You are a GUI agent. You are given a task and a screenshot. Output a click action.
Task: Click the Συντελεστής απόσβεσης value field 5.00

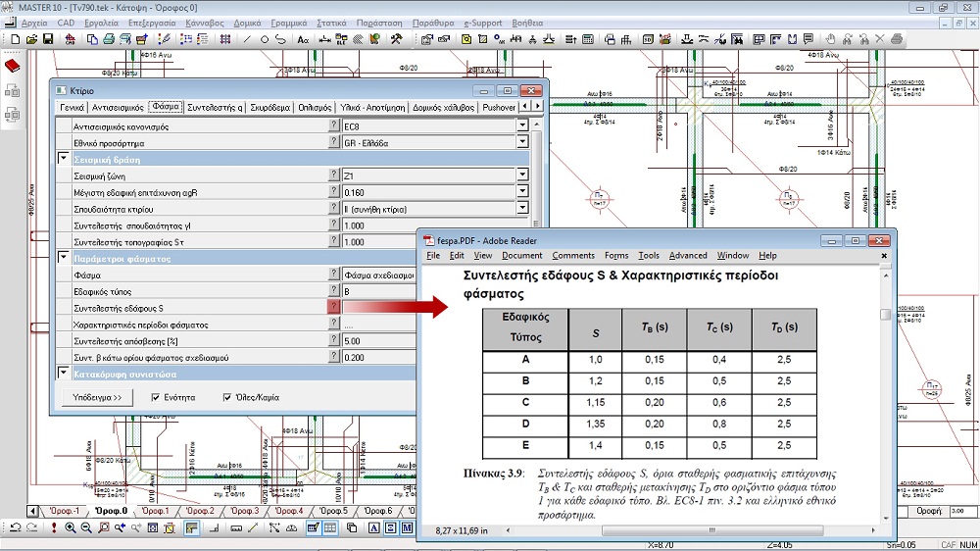pyautogui.click(x=378, y=341)
